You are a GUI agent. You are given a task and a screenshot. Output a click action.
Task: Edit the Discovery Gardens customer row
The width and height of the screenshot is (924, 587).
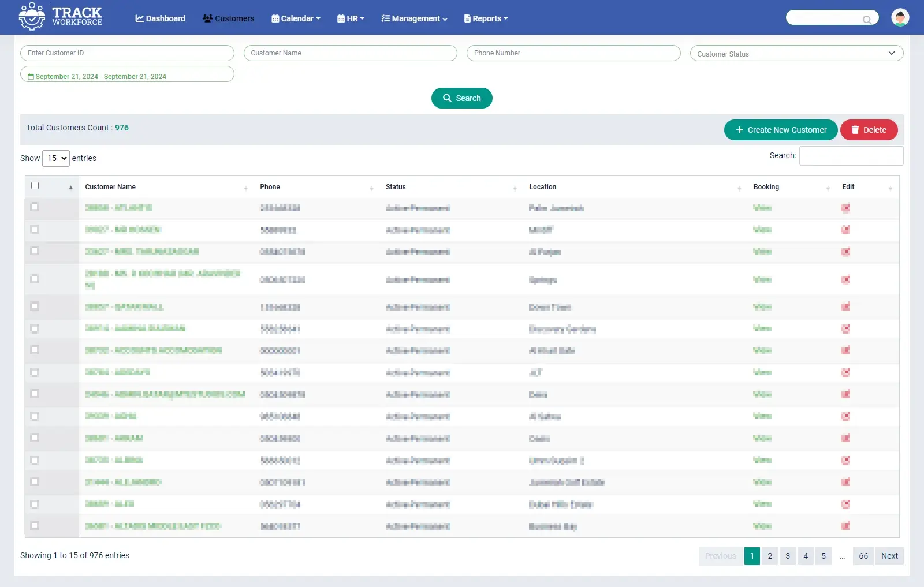[x=845, y=329]
